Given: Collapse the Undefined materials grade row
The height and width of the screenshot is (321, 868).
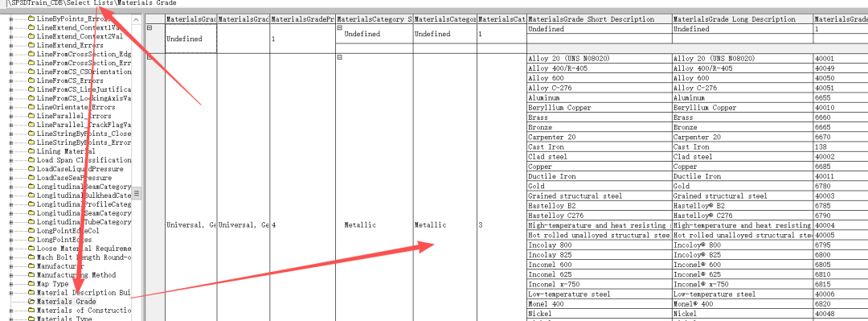Looking at the screenshot, I should pyautogui.click(x=149, y=27).
